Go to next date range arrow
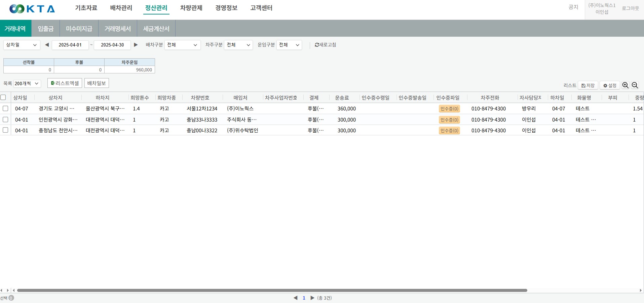 [x=136, y=45]
